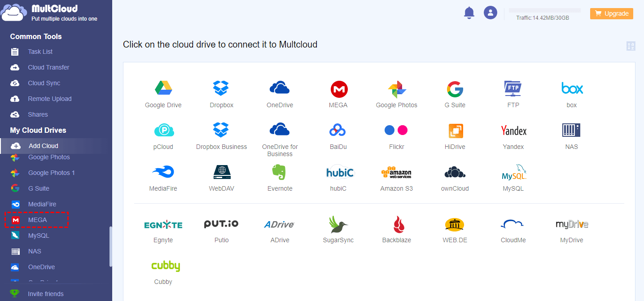Image resolution: width=644 pixels, height=301 pixels.
Task: Add the NAS storage icon in grid
Action: [571, 131]
